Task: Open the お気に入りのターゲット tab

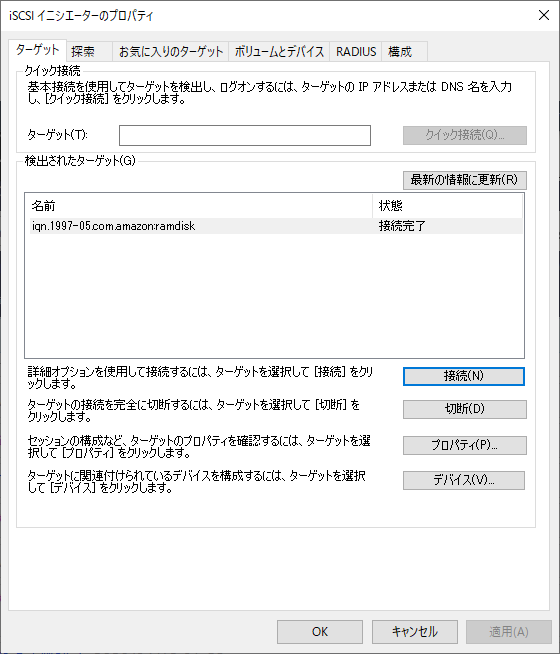Action: click(x=171, y=52)
